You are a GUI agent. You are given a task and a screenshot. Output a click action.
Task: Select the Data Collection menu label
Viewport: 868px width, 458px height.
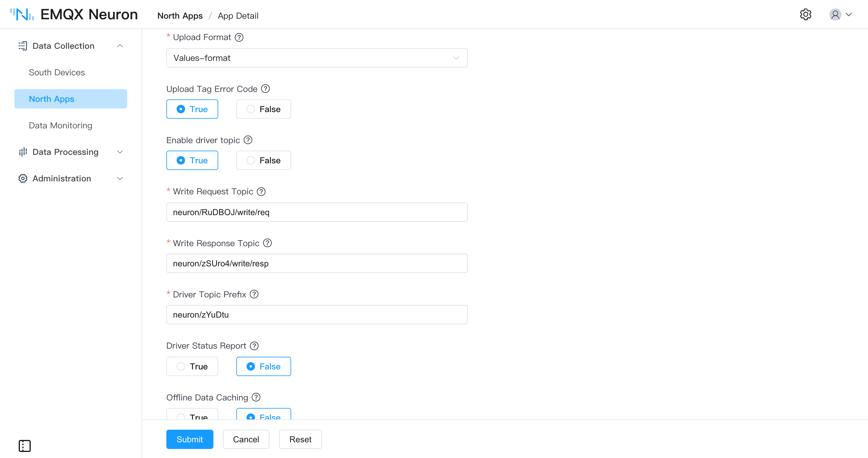pyautogui.click(x=63, y=46)
